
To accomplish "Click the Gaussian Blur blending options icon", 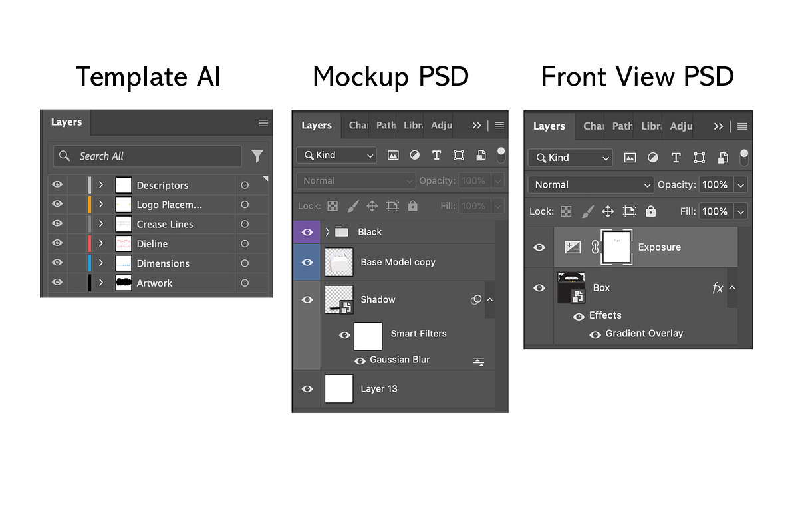I will tap(479, 361).
